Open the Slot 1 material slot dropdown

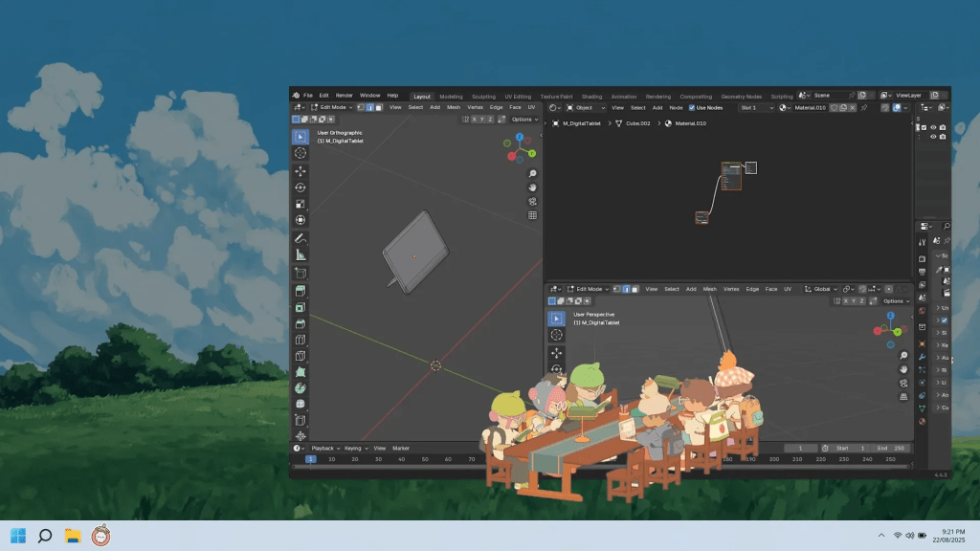(755, 108)
